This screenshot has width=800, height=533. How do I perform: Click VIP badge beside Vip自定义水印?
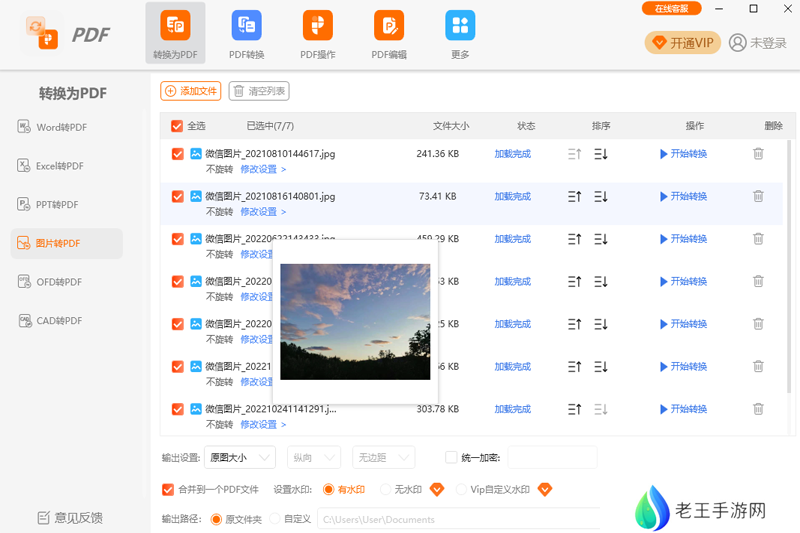(x=545, y=490)
